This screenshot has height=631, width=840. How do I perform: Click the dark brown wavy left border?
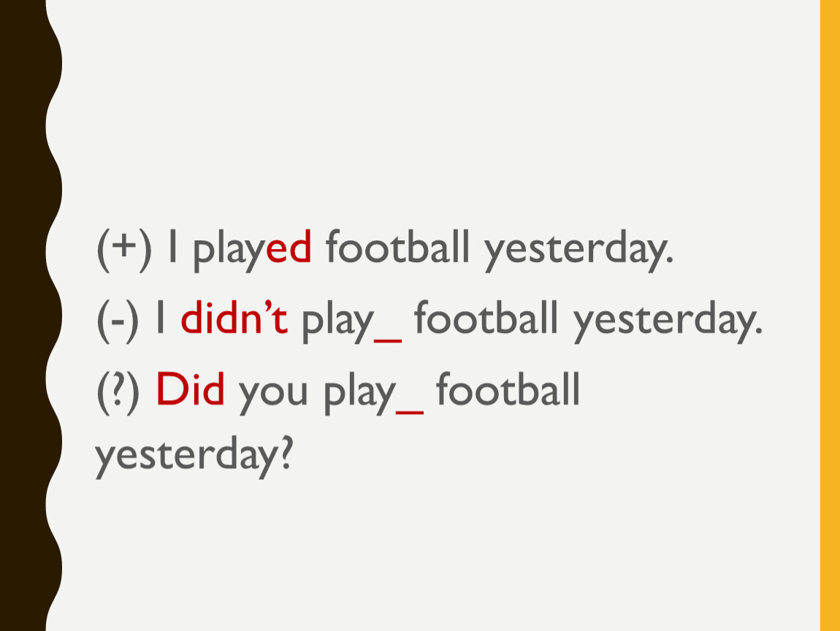27,315
